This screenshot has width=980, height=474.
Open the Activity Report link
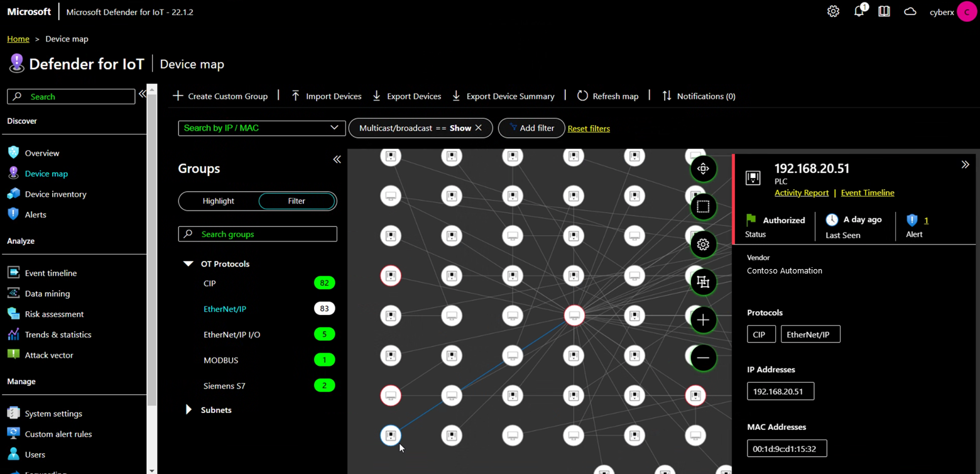[x=801, y=193]
